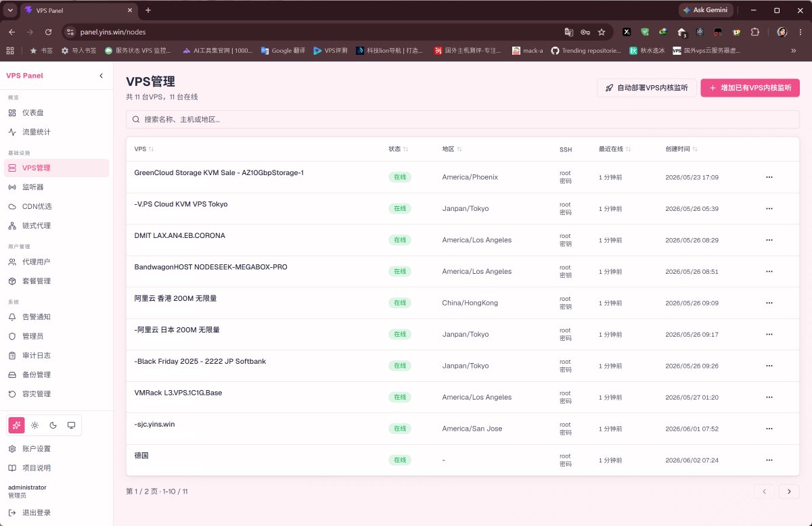Switch to dark theme moon icon
Viewport: 812px width, 526px height.
[x=53, y=425]
